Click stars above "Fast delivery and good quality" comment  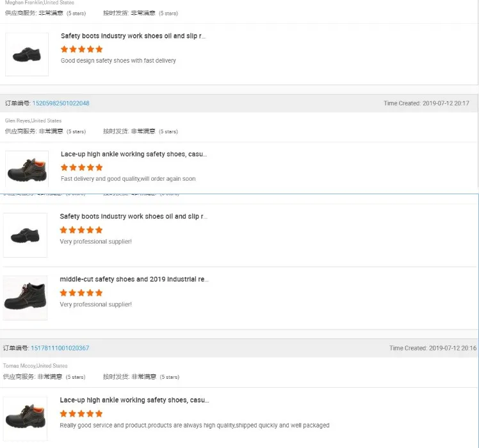coord(81,167)
